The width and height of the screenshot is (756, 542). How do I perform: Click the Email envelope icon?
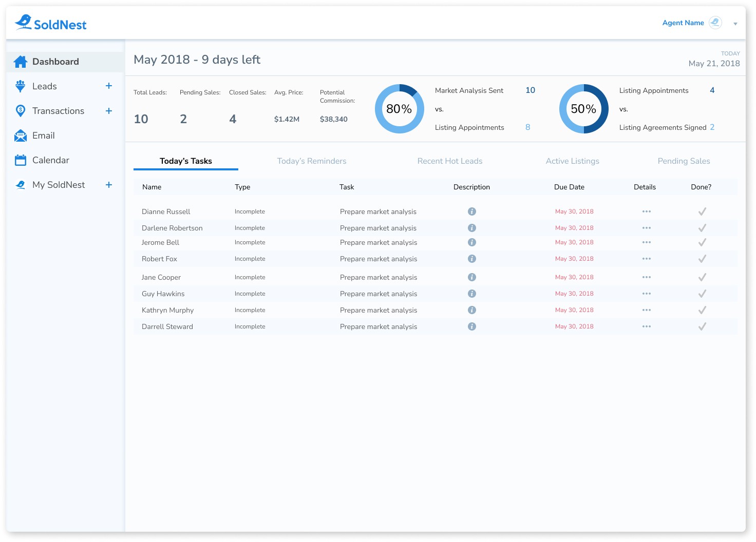click(21, 135)
